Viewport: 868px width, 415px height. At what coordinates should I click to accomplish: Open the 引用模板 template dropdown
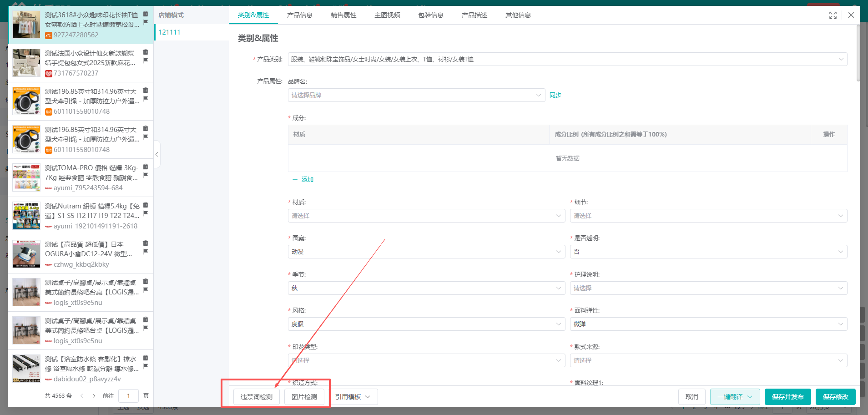[x=353, y=397]
